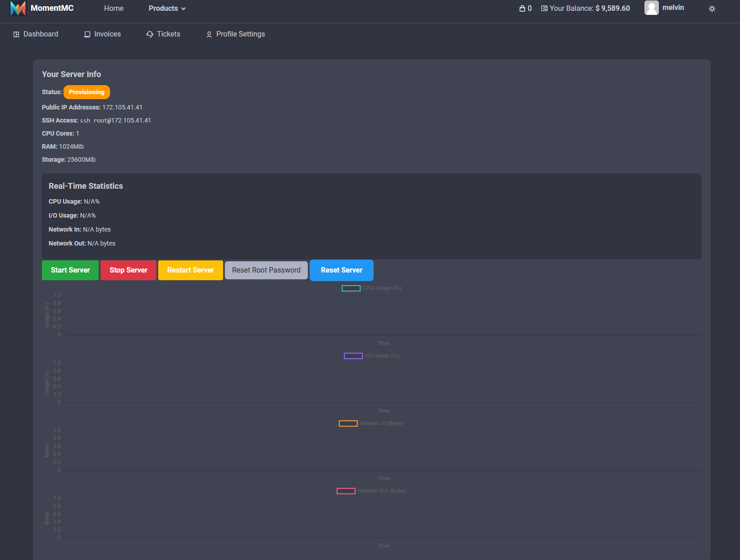Viewport: 740px width, 560px height.
Task: Click the MomentMC logo icon
Action: (18, 8)
